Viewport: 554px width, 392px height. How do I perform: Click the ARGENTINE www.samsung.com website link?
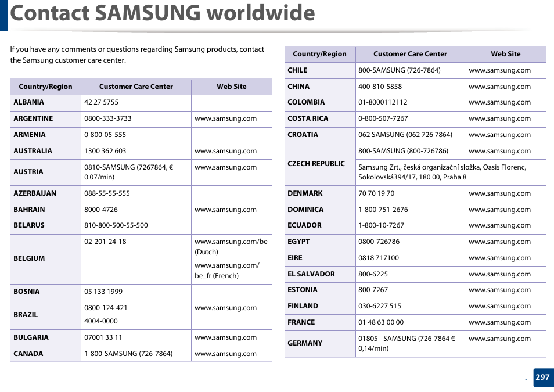[x=225, y=119]
